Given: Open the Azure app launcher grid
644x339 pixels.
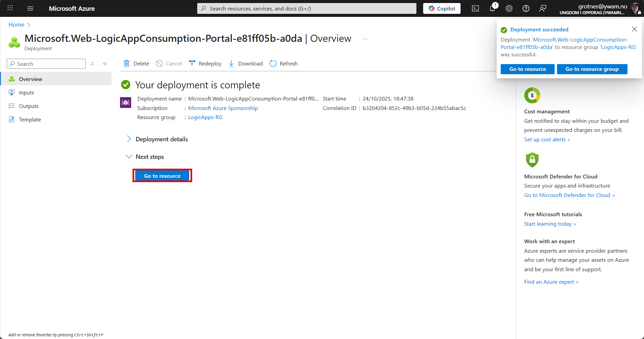Looking at the screenshot, I should pos(10,8).
